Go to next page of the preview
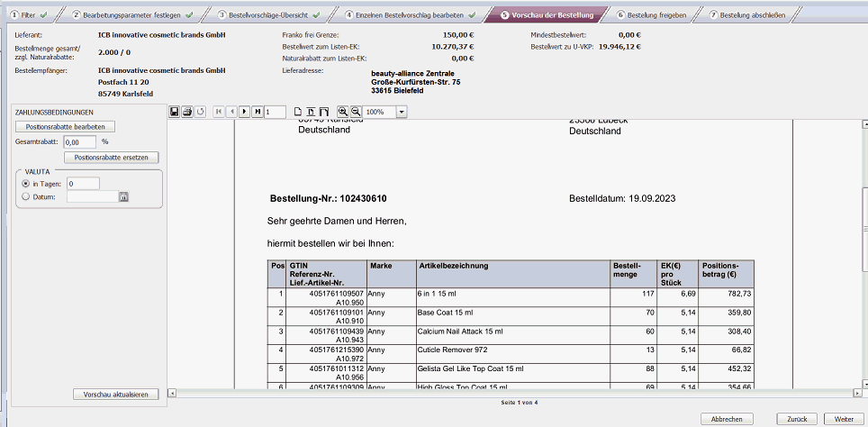 tap(244, 112)
